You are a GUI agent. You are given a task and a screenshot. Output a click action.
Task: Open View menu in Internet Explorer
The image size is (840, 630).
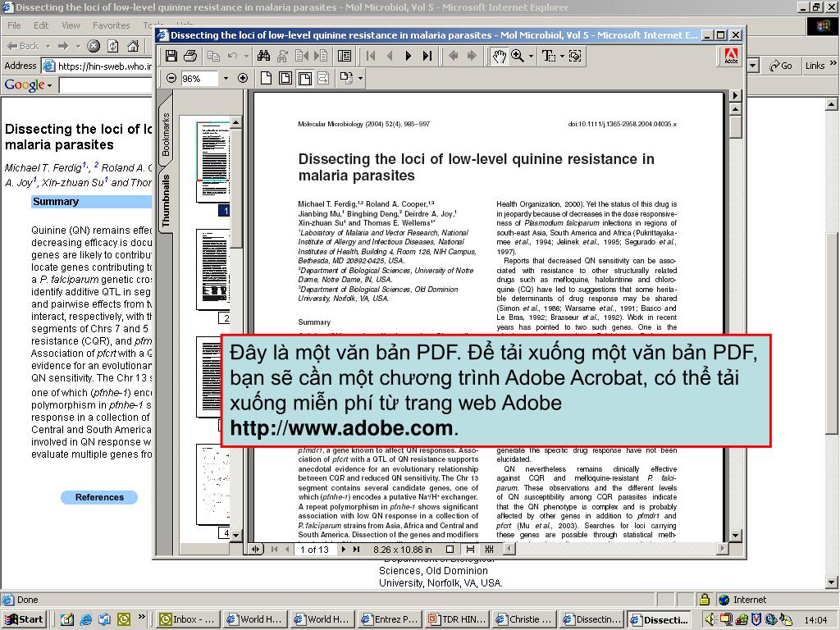click(71, 25)
